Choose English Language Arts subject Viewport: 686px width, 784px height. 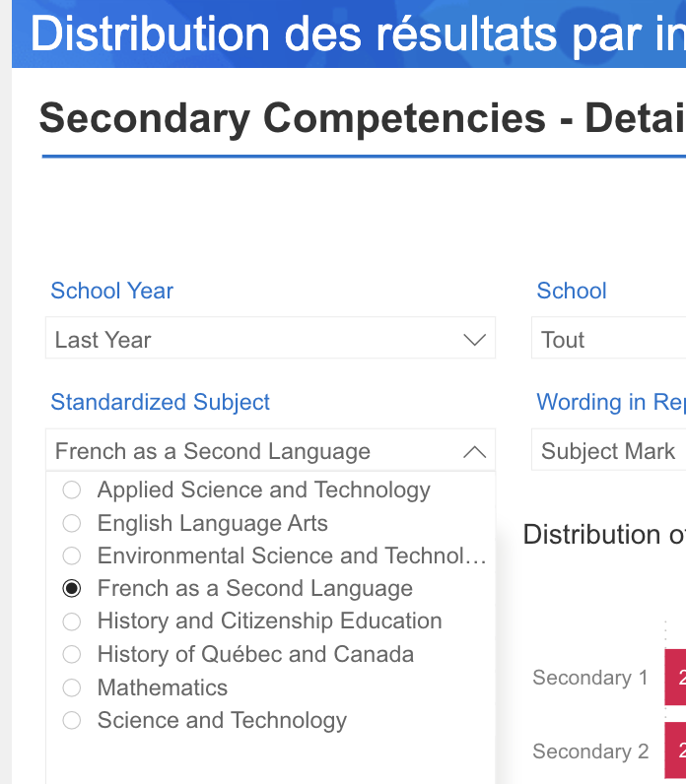point(72,523)
